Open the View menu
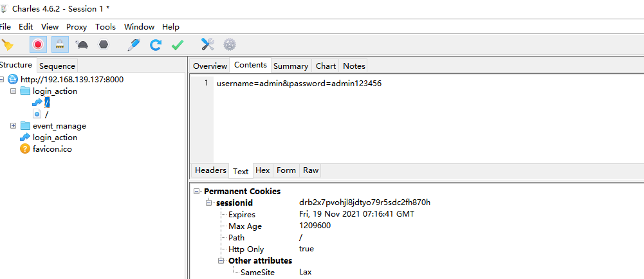The image size is (644, 279). pyautogui.click(x=50, y=27)
